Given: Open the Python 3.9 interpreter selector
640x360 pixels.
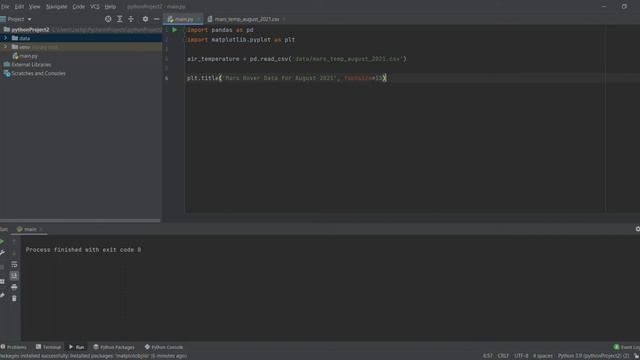Looking at the screenshot, I should (593, 356).
